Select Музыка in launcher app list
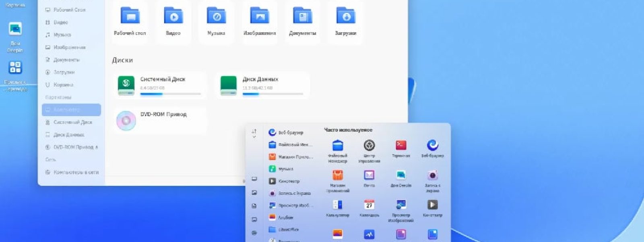This screenshot has height=242, width=644. coord(291,169)
